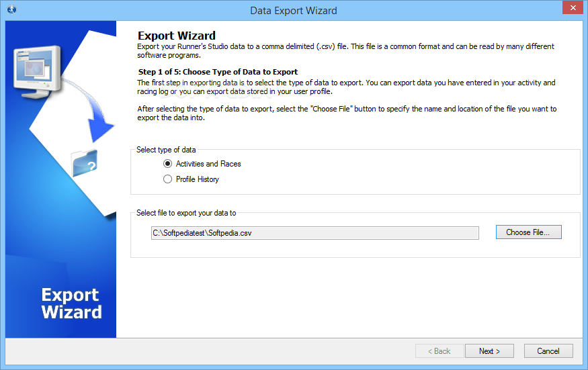Click the Data Export Wizard title text
This screenshot has width=588, height=370.
[x=294, y=11]
